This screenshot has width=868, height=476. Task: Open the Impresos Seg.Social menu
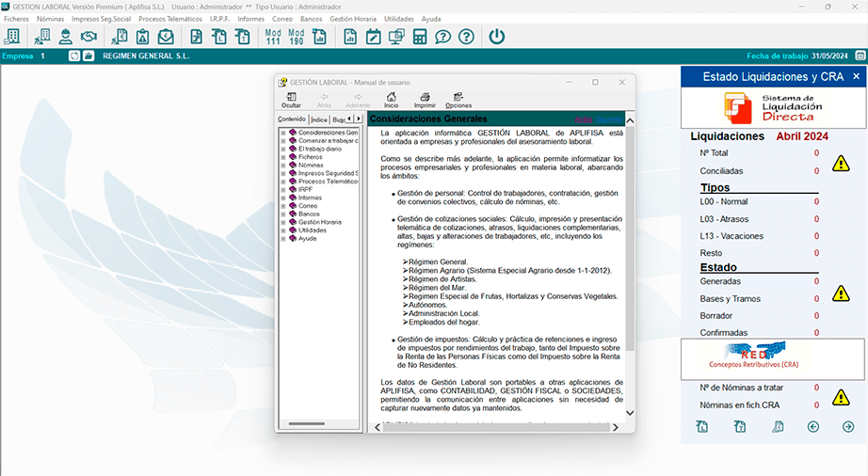pyautogui.click(x=102, y=19)
